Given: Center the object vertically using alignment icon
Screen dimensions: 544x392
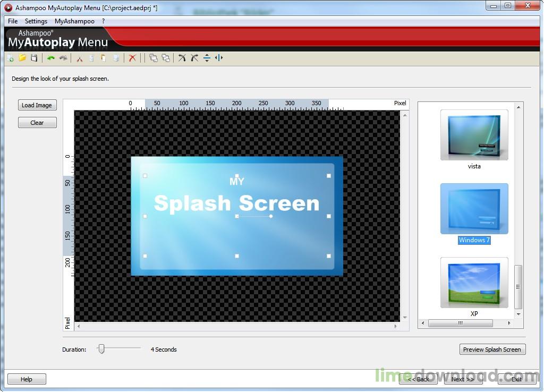Looking at the screenshot, I should [207, 58].
